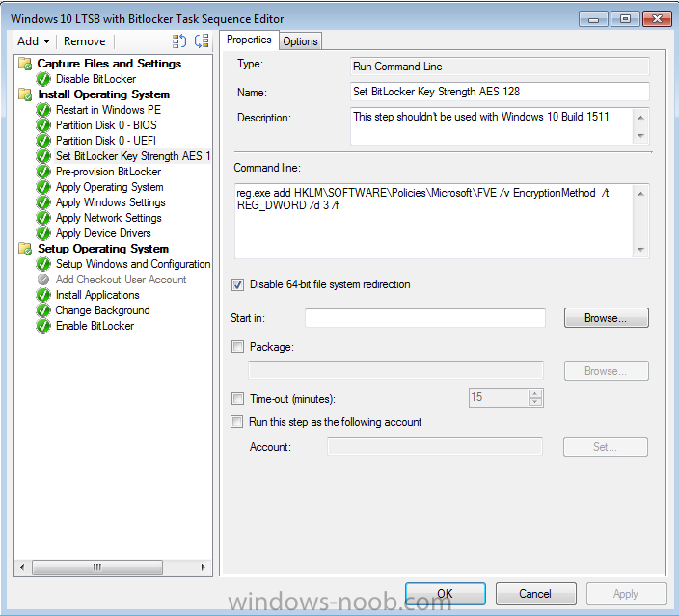Click green check icon beside Apply Network Settings
Viewport: 679px width, 616px height.
click(x=43, y=218)
